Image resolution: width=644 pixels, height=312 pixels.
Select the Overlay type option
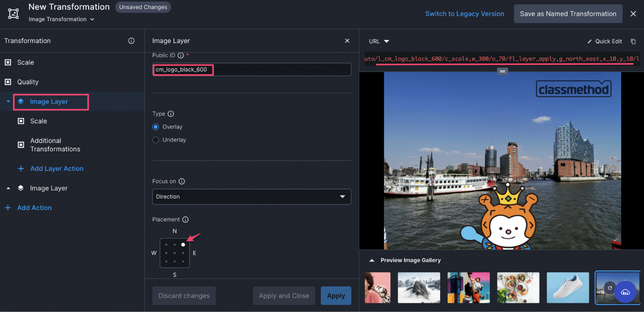[x=155, y=127]
